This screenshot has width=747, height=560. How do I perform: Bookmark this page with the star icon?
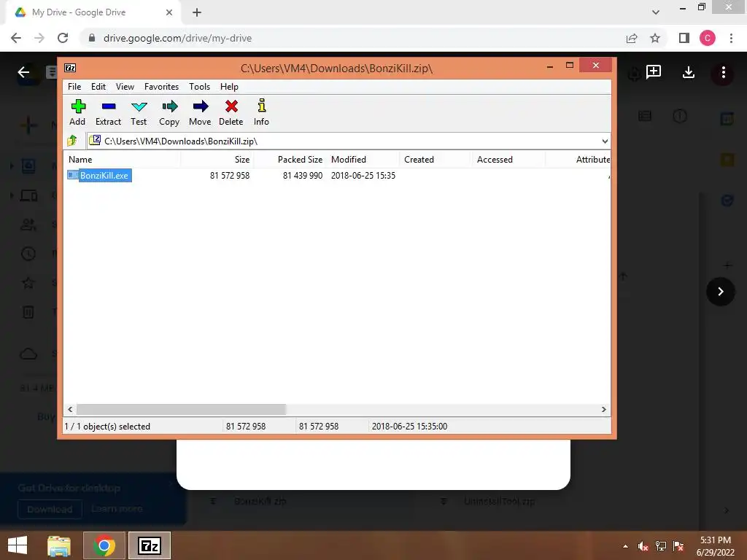[655, 38]
